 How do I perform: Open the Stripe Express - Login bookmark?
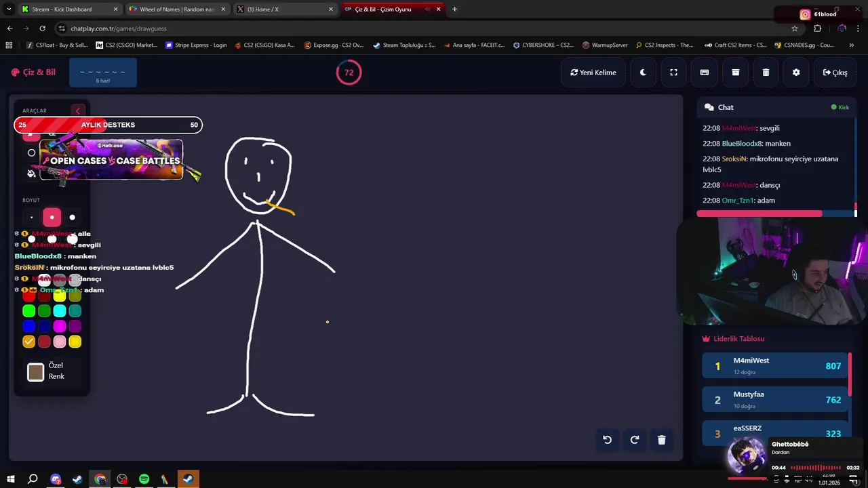point(197,45)
